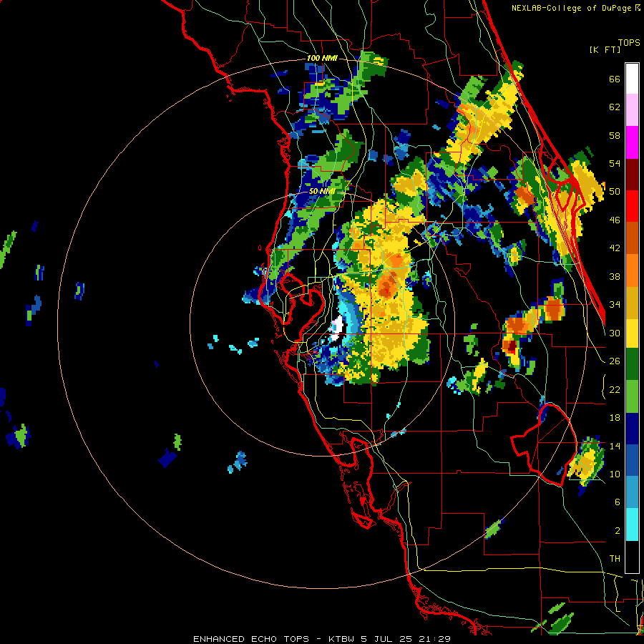The height and width of the screenshot is (644, 644).
Task: Click the TOPS legend title
Action: [629, 43]
